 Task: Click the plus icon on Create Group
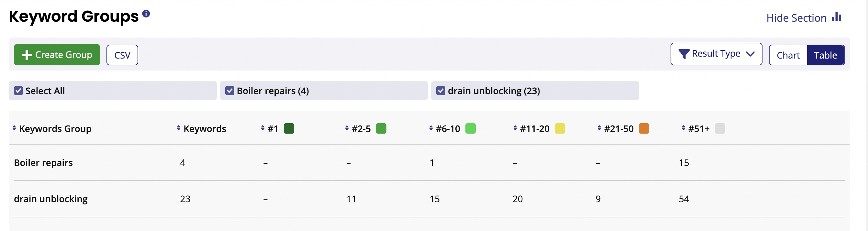tap(27, 55)
